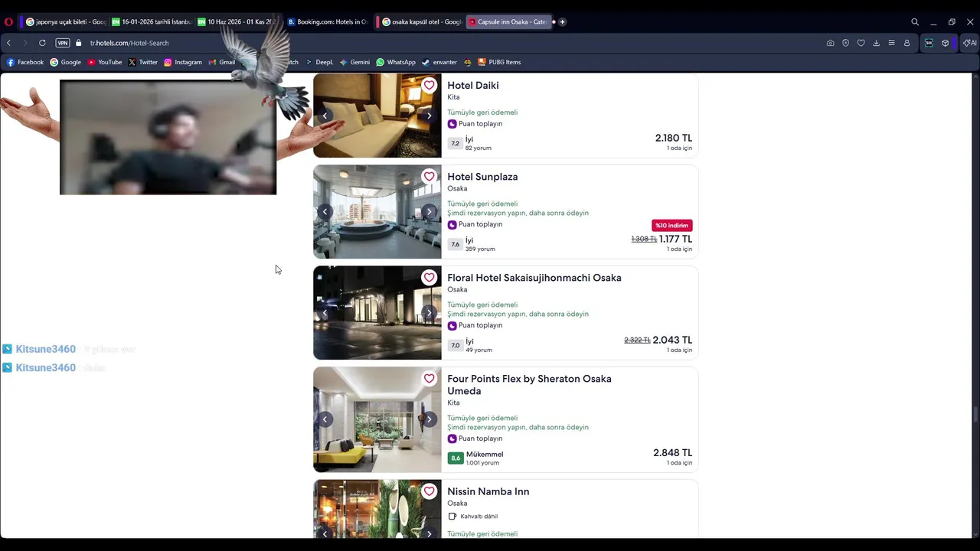Screen dimensions: 980x551
Task: Select the 'Capsule inn Osaka' tab
Action: (508, 22)
